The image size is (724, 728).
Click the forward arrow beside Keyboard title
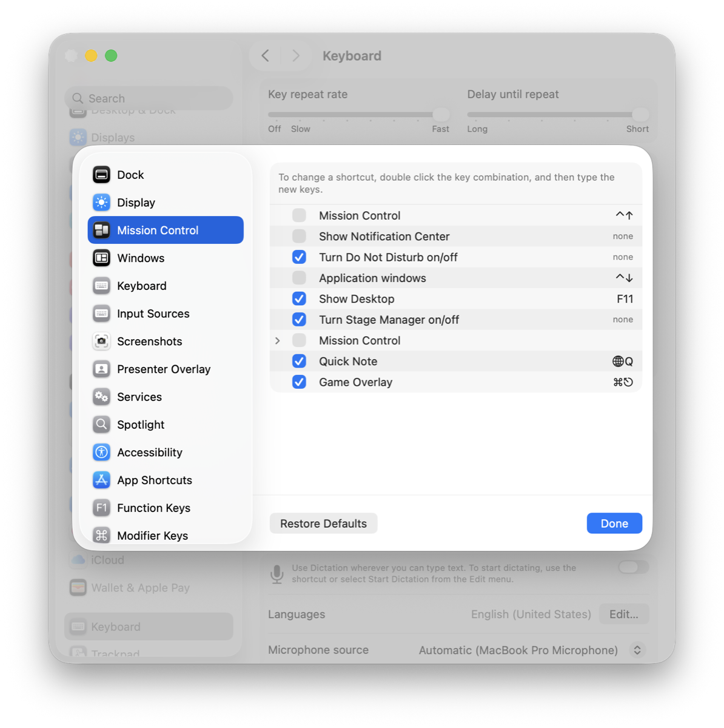(x=296, y=56)
